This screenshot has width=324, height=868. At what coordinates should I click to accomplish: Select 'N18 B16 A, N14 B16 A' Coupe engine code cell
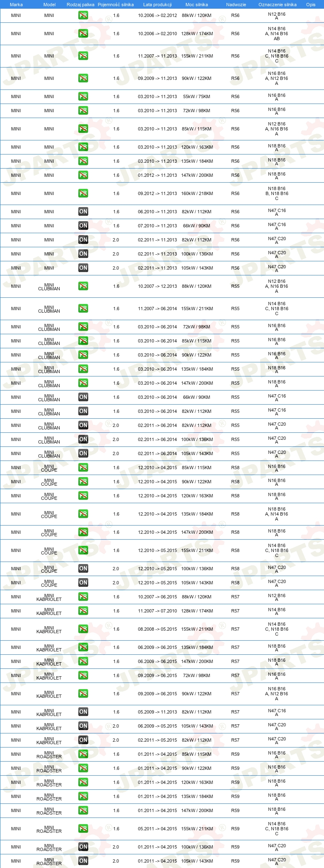[x=277, y=514]
